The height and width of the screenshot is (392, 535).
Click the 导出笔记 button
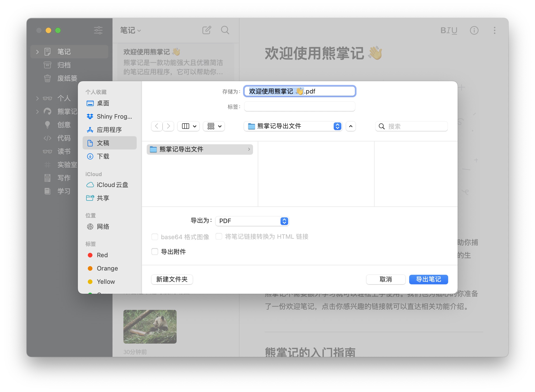(x=428, y=279)
